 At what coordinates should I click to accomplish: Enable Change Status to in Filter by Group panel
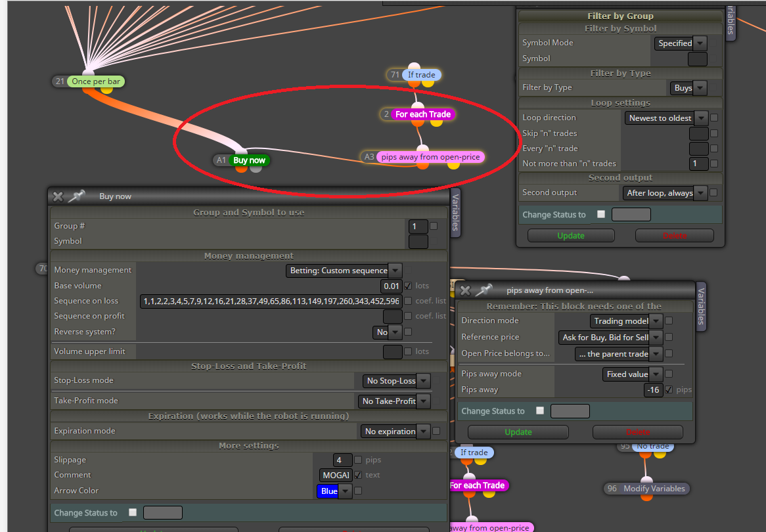point(601,214)
